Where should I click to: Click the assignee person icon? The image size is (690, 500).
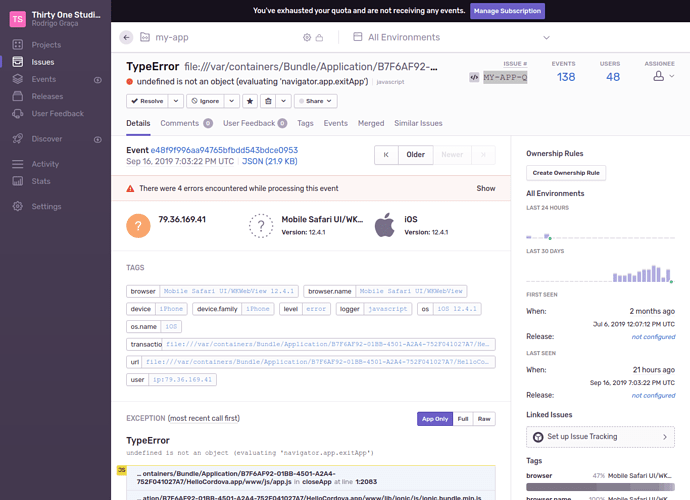pyautogui.click(x=658, y=76)
